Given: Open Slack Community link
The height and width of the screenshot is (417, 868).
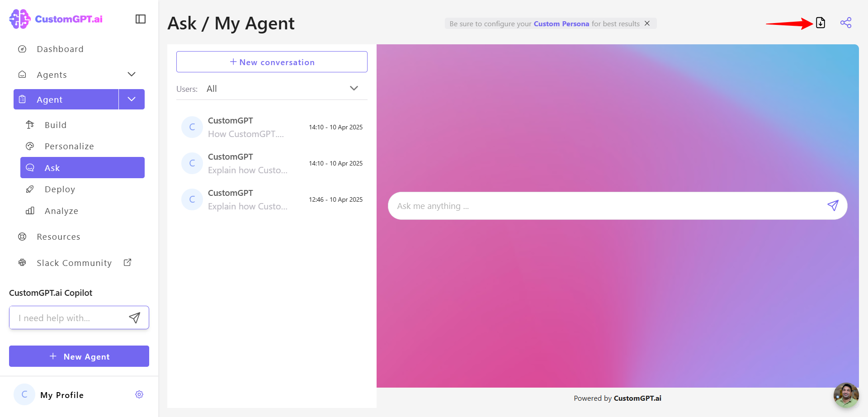Looking at the screenshot, I should (74, 263).
